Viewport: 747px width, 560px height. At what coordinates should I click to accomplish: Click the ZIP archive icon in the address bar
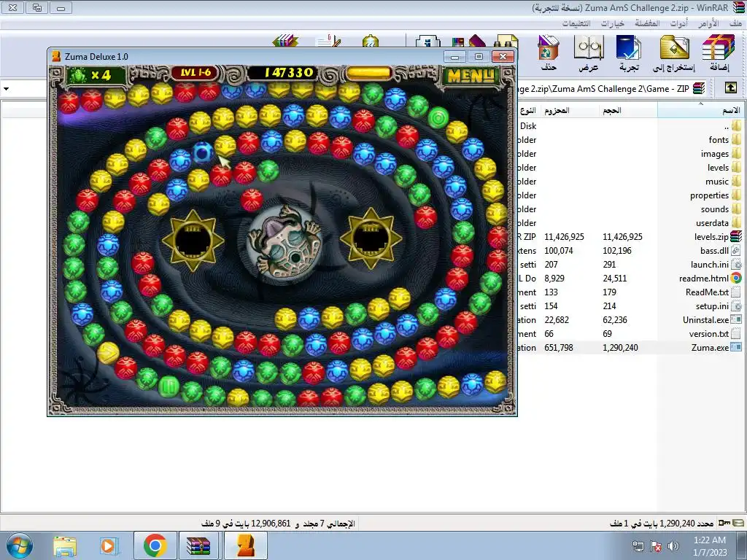tap(699, 88)
